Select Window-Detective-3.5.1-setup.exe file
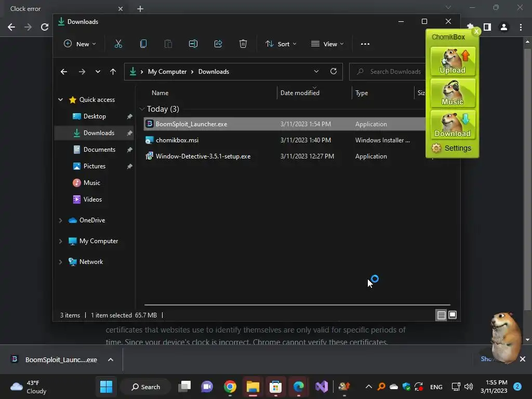 (x=284, y=156)
